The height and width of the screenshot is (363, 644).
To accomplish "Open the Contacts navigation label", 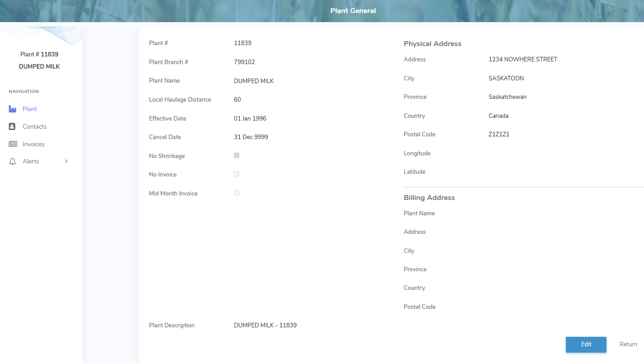I will coord(35,126).
